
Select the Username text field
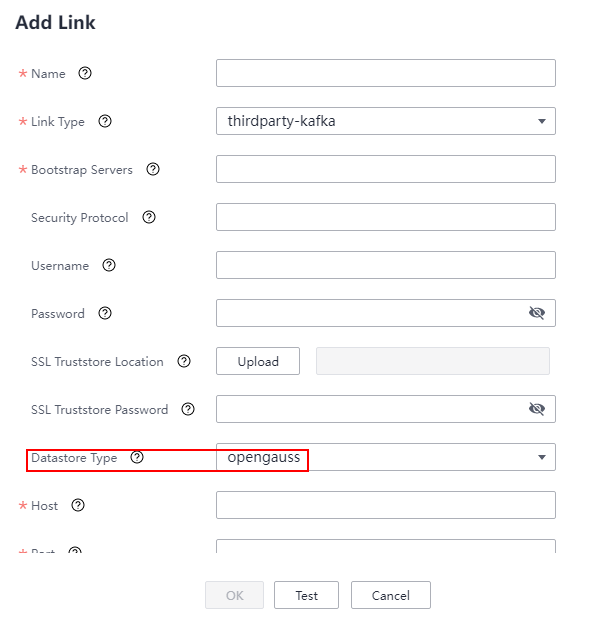click(385, 265)
